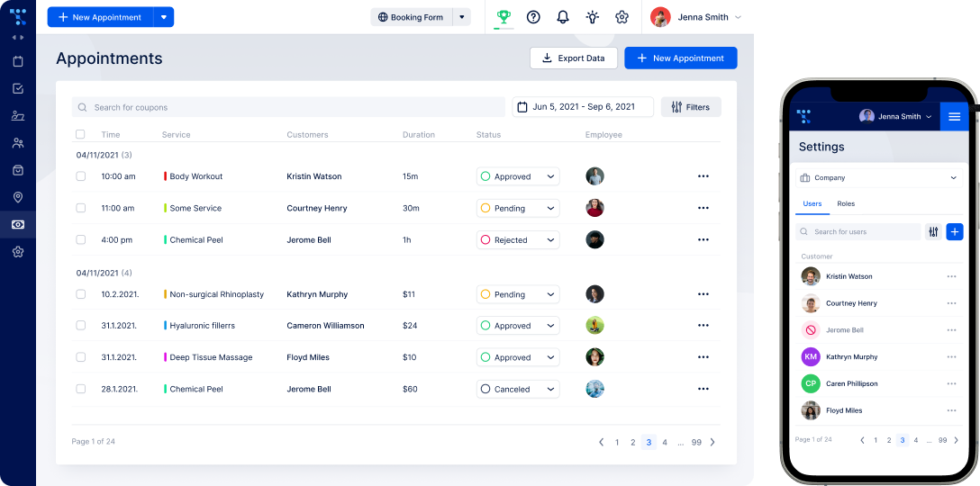Select the Users tab on phone
Viewport: 980px width, 486px height.
pyautogui.click(x=812, y=204)
